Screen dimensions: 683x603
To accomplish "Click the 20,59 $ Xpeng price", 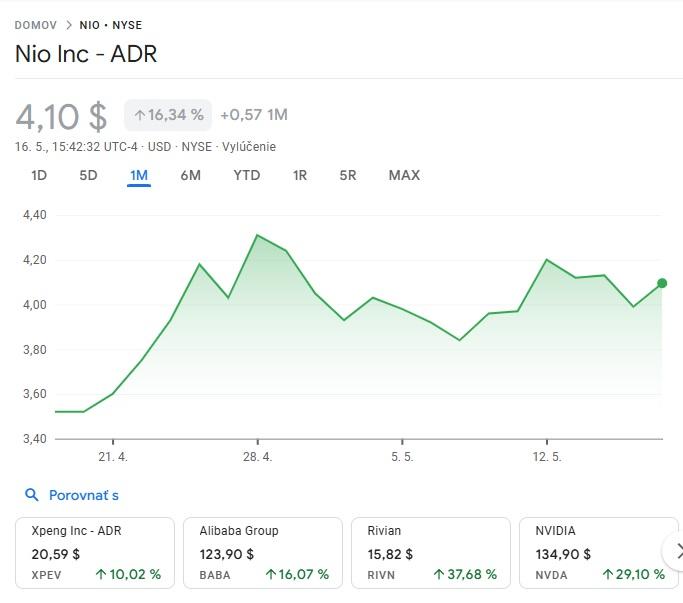I will click(x=55, y=554).
